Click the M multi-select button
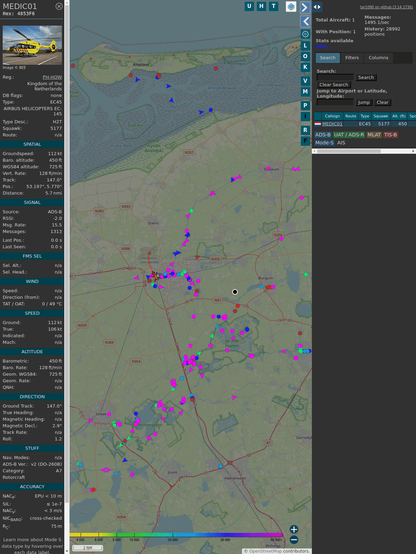Viewport: 416px width, 554px height. [x=305, y=92]
